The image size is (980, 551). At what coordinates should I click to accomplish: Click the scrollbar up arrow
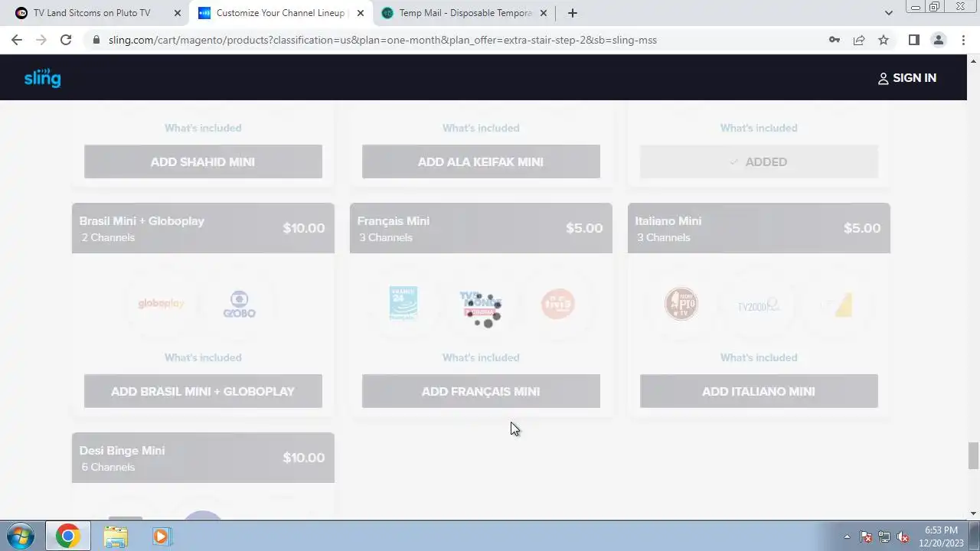(973, 60)
